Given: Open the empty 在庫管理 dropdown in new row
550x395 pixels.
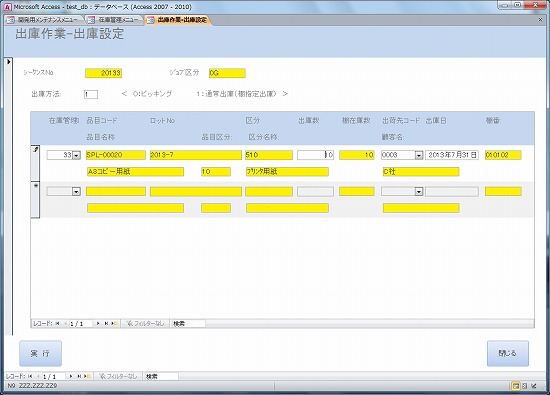Looking at the screenshot, I should [x=76, y=191].
